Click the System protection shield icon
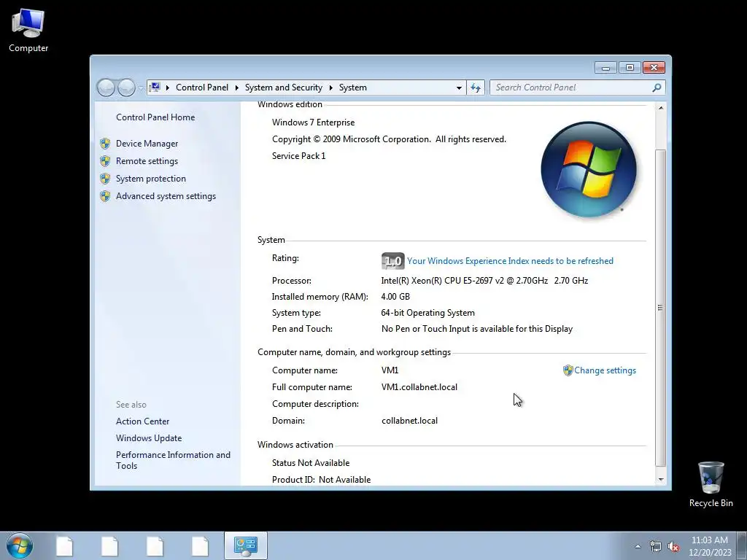Screen dimensions: 747x560 coord(105,179)
